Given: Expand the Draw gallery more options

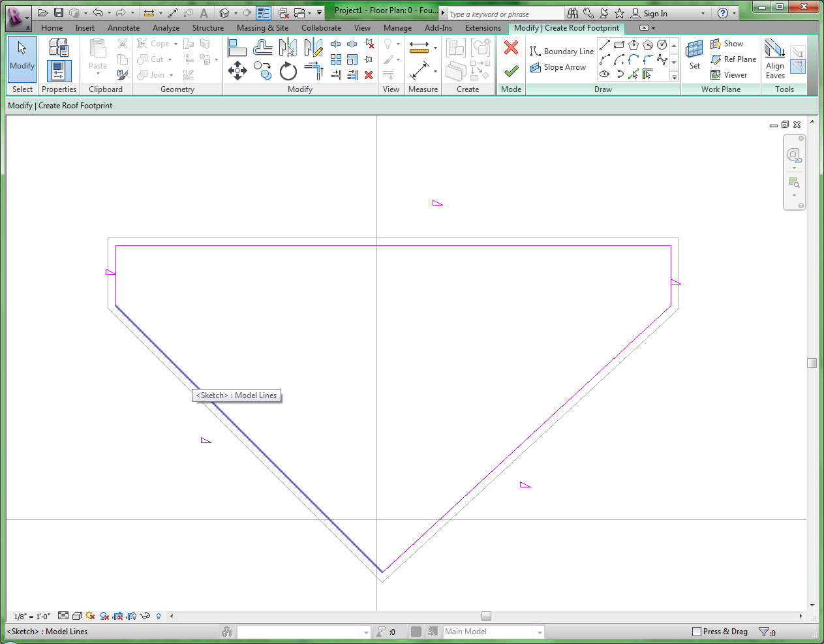Looking at the screenshot, I should [x=674, y=77].
